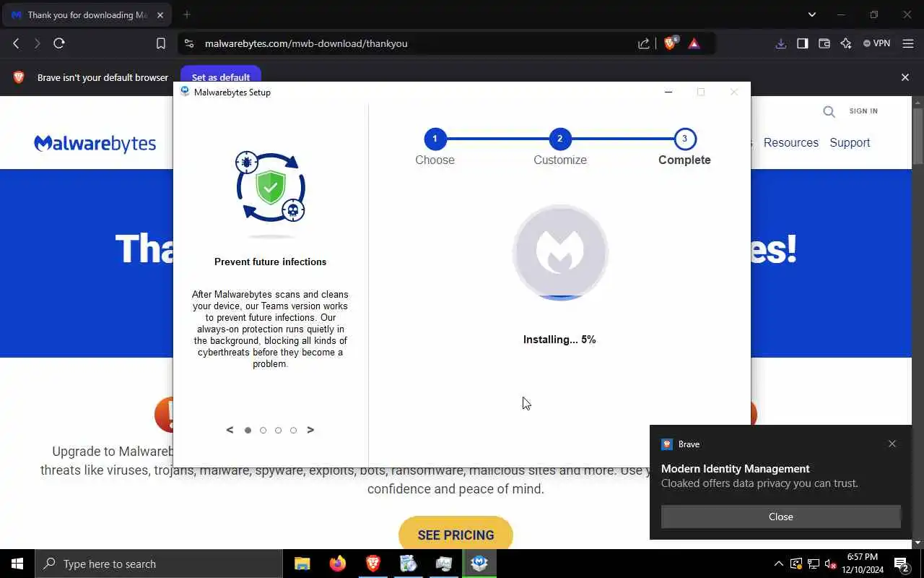The height and width of the screenshot is (578, 924).
Task: Expand the system tray hidden icons arrow
Action: click(778, 564)
